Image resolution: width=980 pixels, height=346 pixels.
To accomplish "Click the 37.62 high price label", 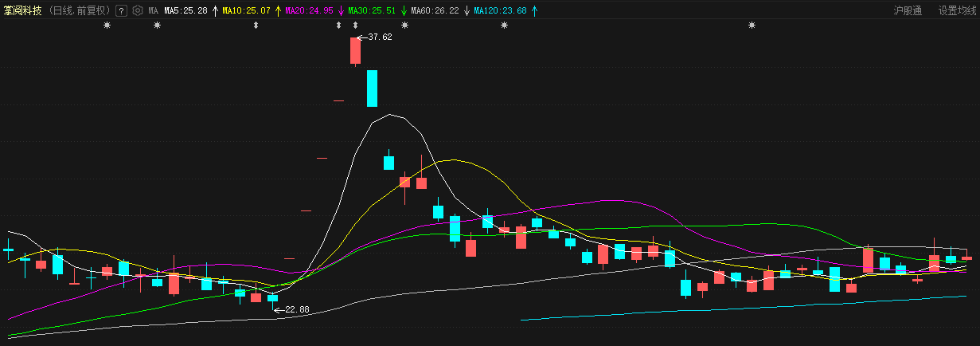I will tap(380, 37).
